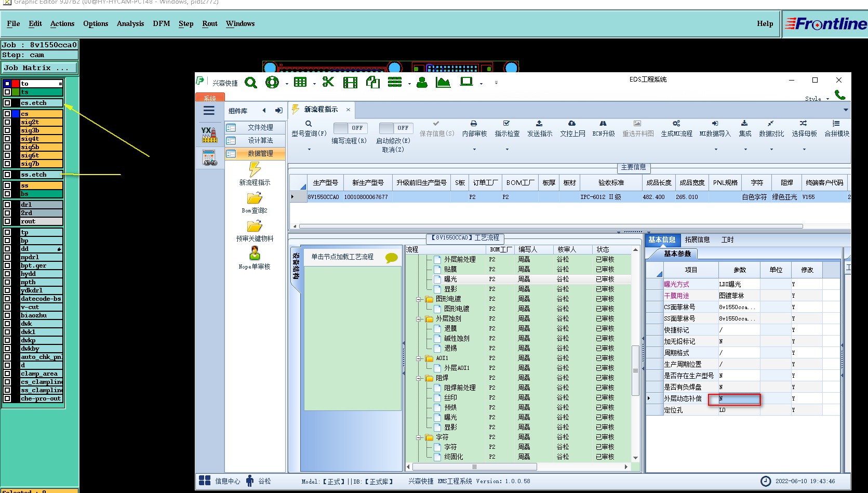
Task: Open the Edit menu in Graphic Editor
Action: pyautogui.click(x=35, y=23)
